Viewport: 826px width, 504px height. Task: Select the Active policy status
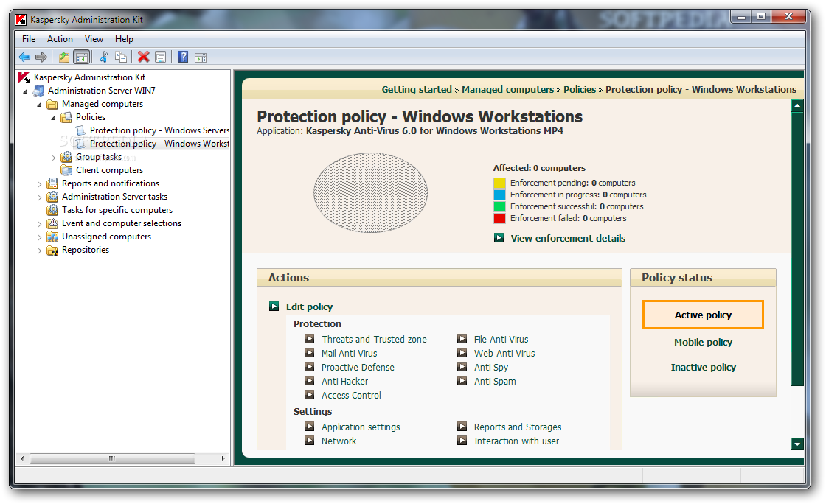703,315
